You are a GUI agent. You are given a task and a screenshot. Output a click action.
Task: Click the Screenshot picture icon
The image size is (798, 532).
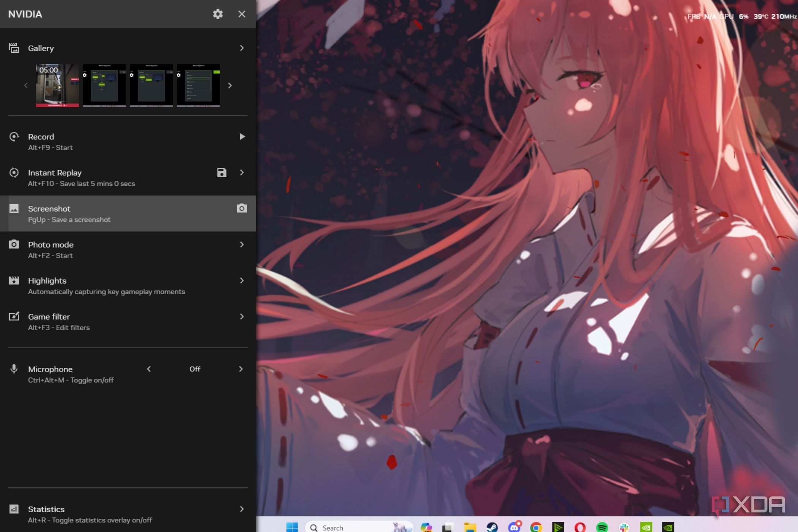[14, 209]
